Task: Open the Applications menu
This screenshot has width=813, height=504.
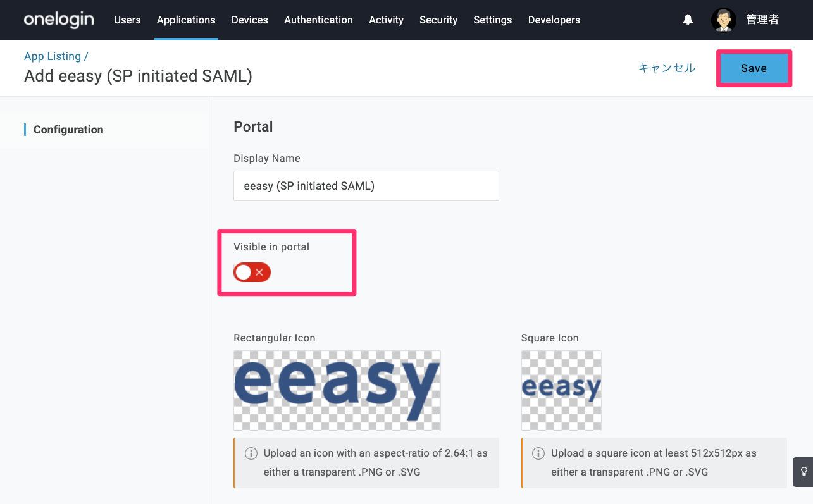Action: pyautogui.click(x=186, y=20)
